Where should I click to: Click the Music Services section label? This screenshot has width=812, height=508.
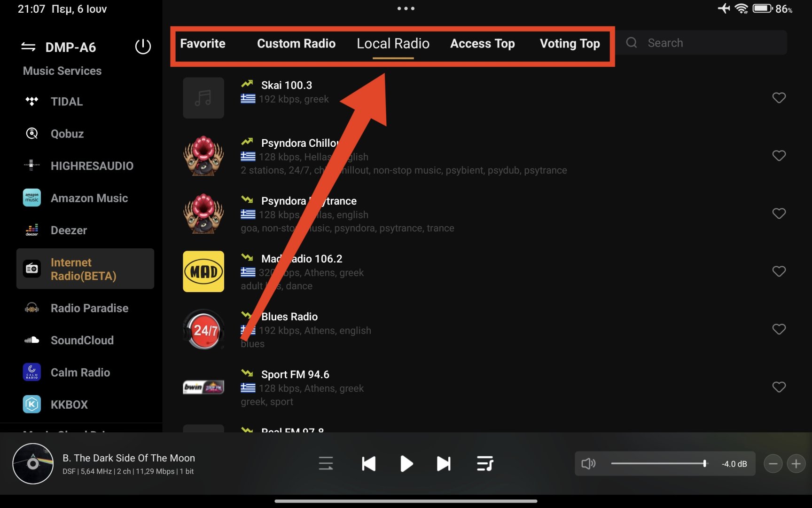pos(62,71)
